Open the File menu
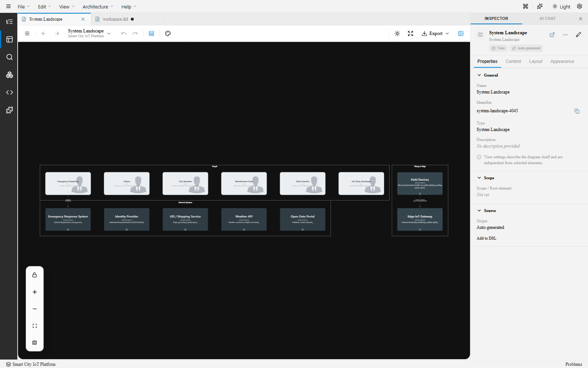This screenshot has width=588, height=368. point(24,7)
